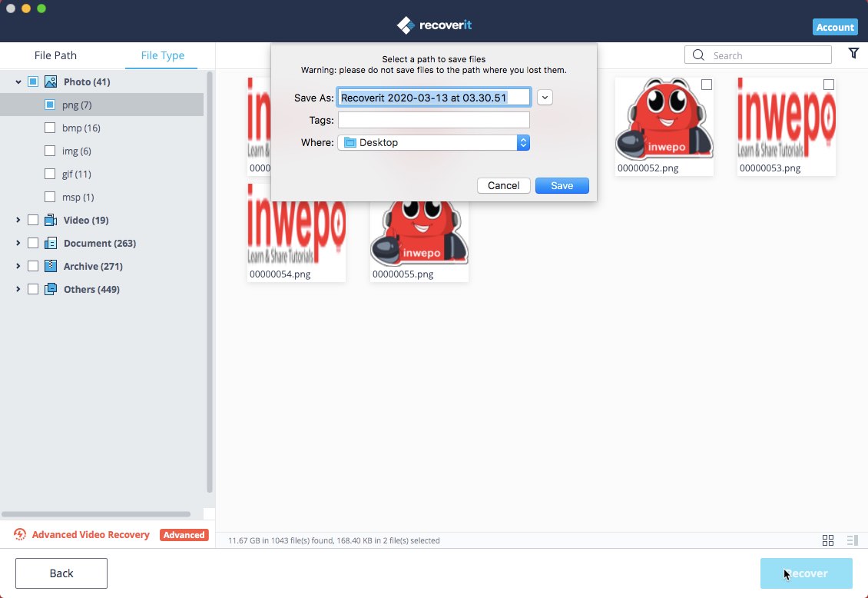Click the Save As filename field
This screenshot has height=598, width=868.
pyautogui.click(x=434, y=98)
